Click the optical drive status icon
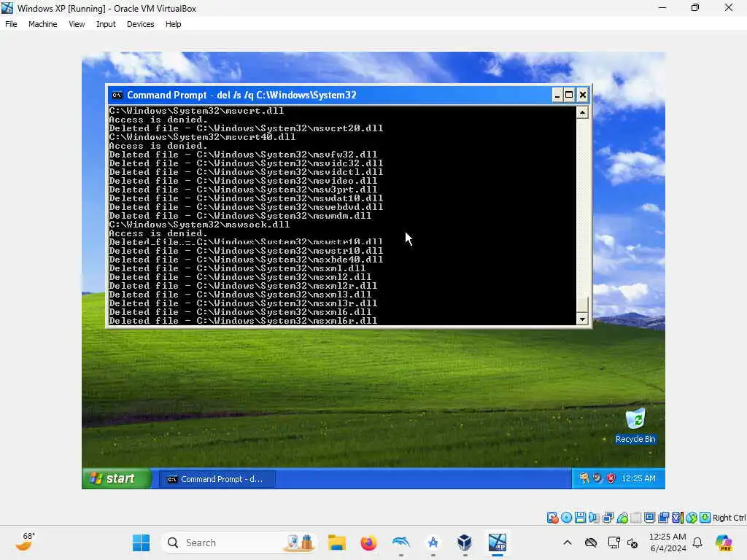747x560 pixels. [x=566, y=517]
